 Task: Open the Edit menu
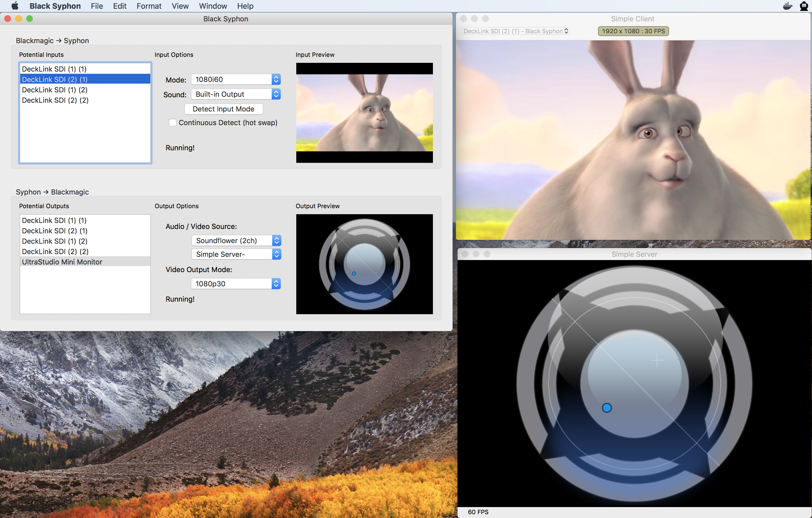coord(120,6)
